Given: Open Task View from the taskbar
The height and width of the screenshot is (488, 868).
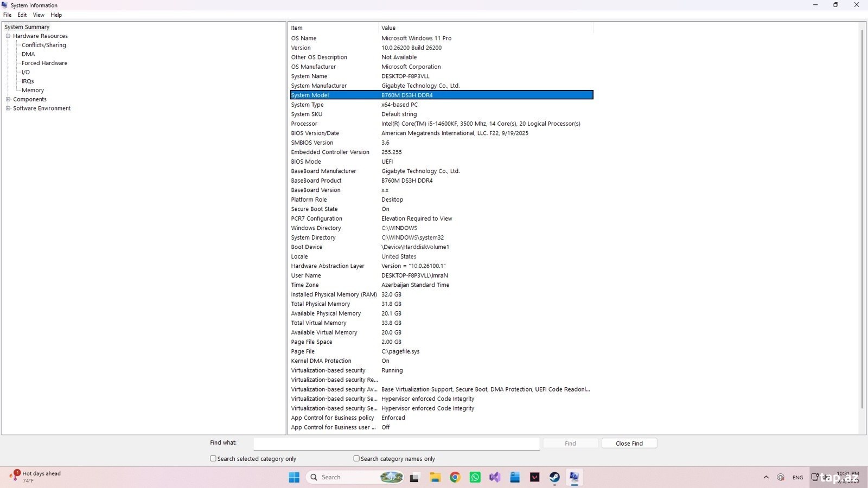Looking at the screenshot, I should coord(414,478).
